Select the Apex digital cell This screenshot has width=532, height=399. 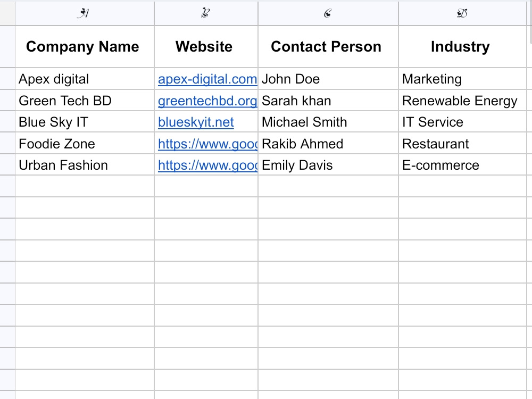coord(85,79)
